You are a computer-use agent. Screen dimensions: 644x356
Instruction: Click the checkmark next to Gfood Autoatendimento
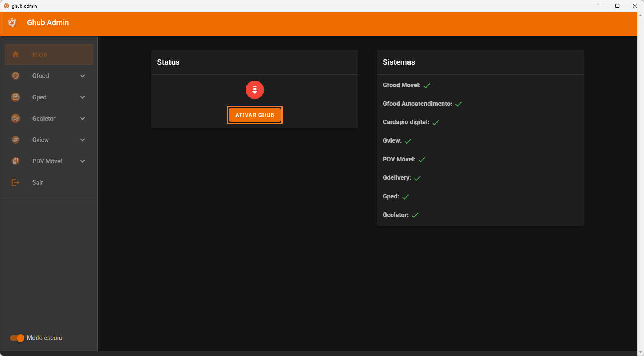click(x=459, y=104)
